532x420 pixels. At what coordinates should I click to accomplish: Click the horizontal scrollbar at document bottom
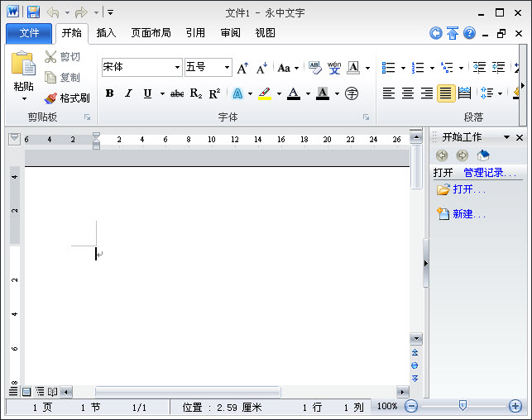(x=232, y=392)
